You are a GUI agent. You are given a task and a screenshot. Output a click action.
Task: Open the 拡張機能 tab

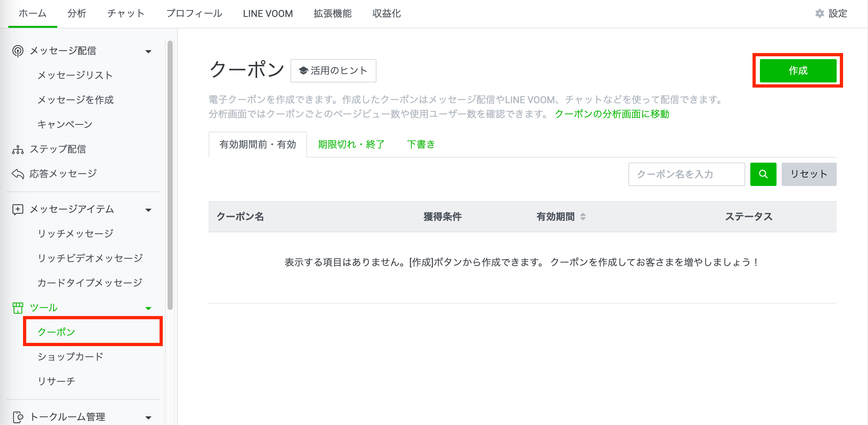pyautogui.click(x=333, y=13)
